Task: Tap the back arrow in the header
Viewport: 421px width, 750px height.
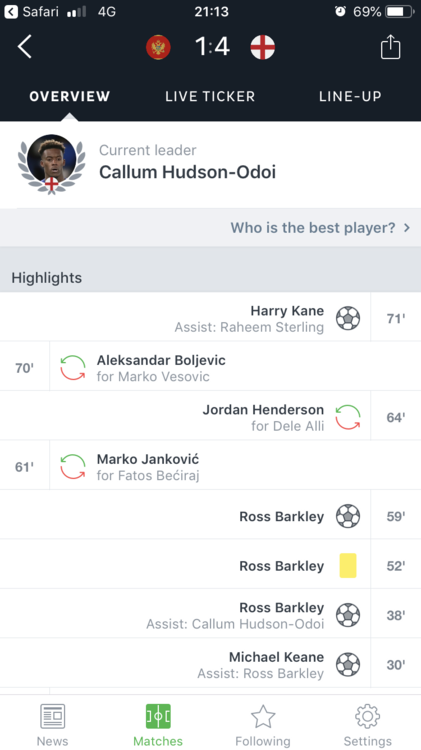Action: pyautogui.click(x=25, y=47)
